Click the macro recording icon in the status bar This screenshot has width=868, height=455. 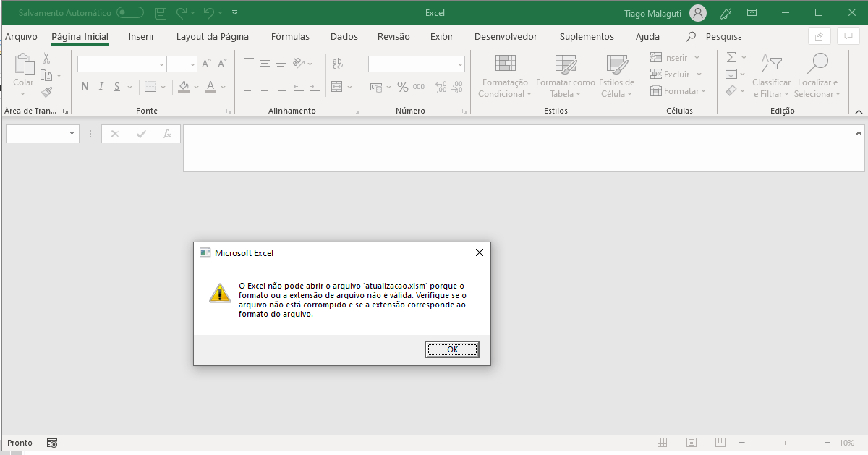click(52, 443)
